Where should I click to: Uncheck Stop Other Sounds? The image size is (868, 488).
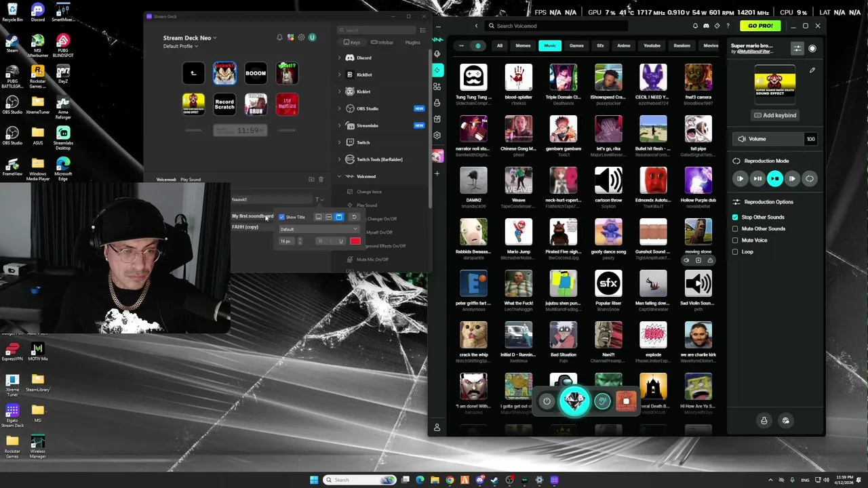coord(735,217)
